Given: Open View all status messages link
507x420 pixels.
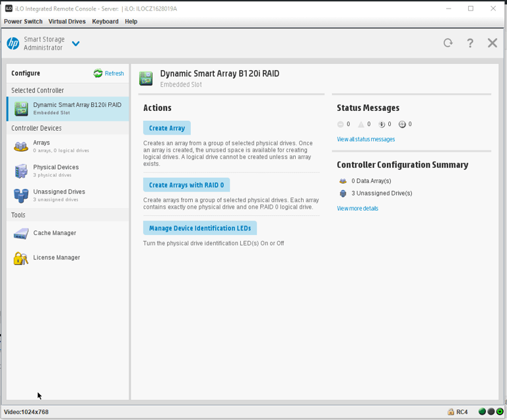Looking at the screenshot, I should [x=366, y=139].
